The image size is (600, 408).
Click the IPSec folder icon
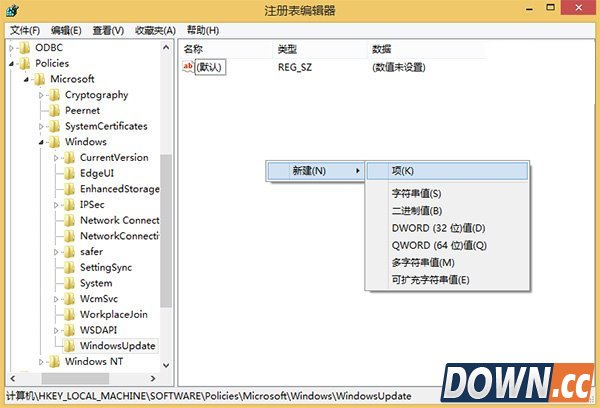pyautogui.click(x=70, y=205)
